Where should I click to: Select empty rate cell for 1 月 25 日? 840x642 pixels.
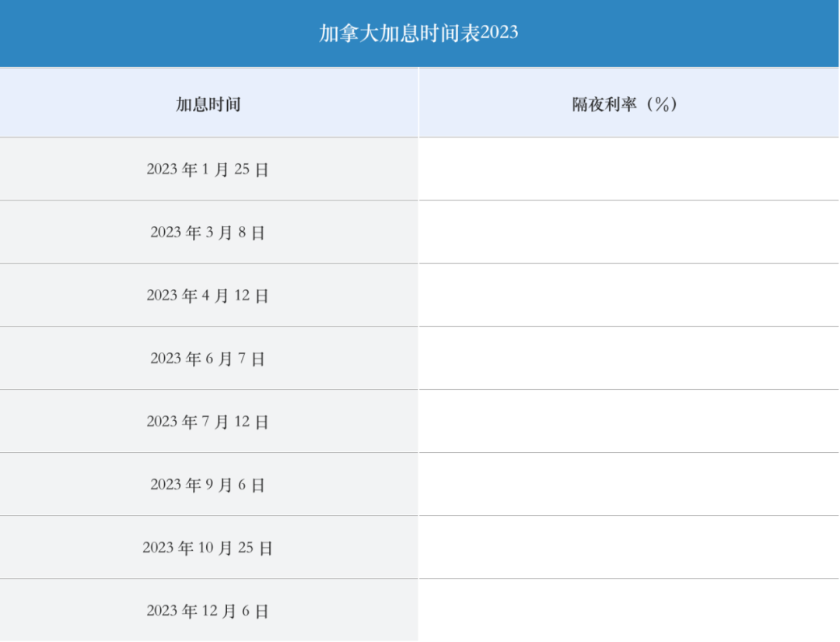(629, 170)
